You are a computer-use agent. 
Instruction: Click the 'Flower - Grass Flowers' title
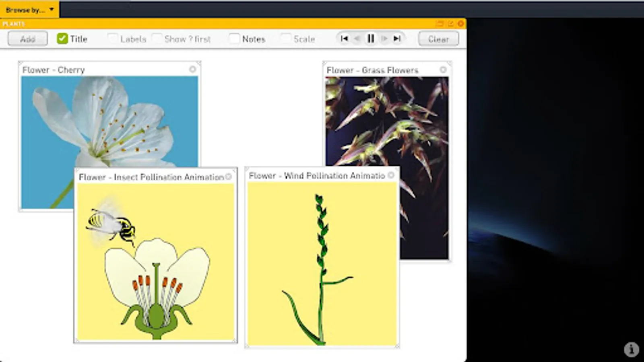[x=373, y=70]
